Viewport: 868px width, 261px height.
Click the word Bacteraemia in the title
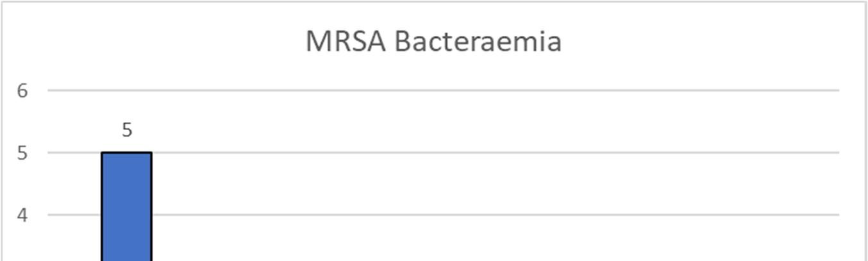point(478,42)
